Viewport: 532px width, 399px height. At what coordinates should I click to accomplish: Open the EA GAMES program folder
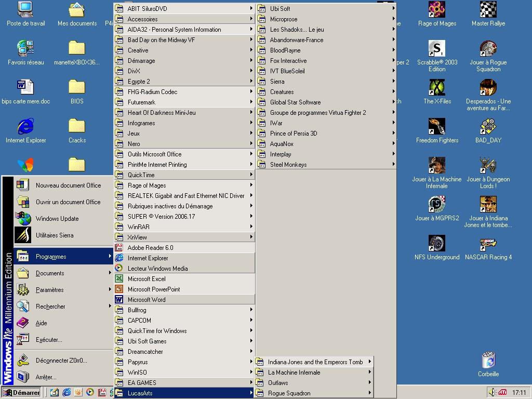(x=184, y=383)
